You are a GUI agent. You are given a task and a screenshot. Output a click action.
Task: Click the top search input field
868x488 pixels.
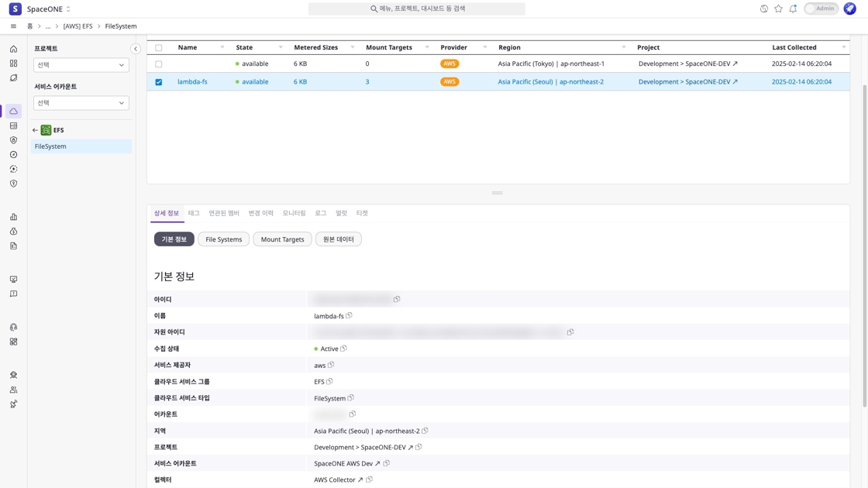(417, 9)
